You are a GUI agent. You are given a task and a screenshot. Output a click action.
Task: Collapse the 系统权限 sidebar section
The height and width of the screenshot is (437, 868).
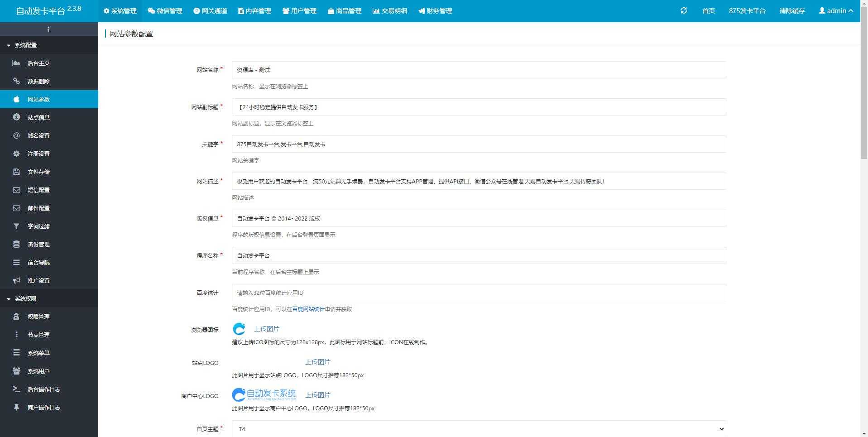point(49,298)
